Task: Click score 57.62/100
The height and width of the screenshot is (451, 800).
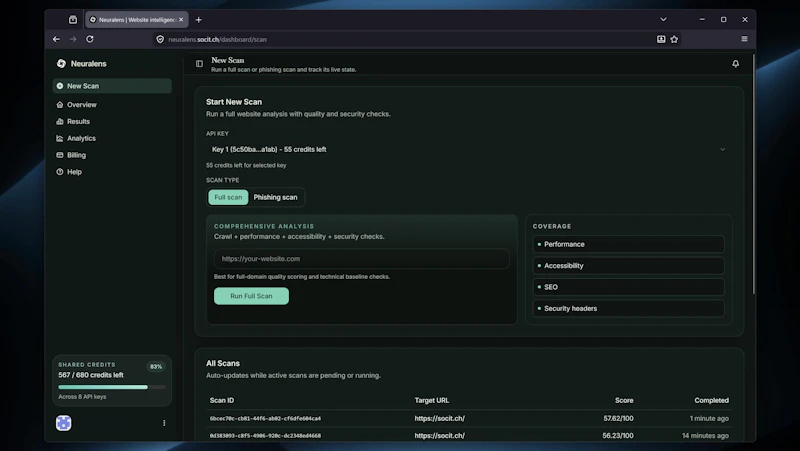Action: click(x=618, y=418)
